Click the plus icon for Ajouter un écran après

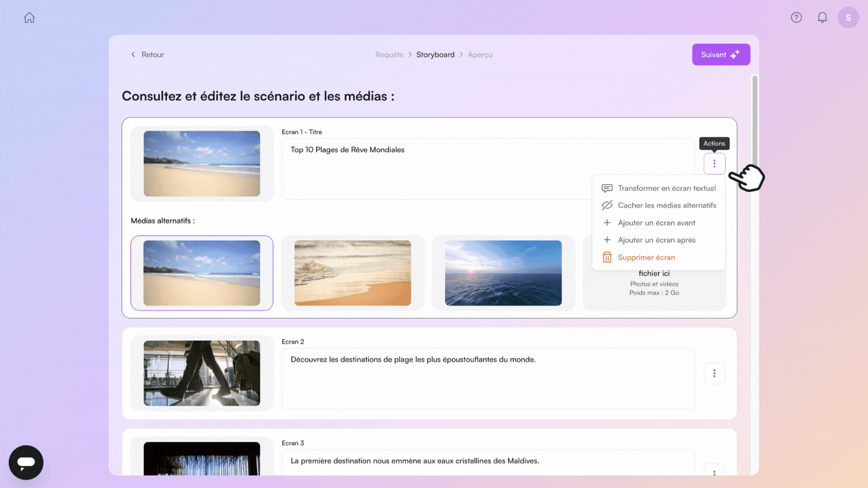607,240
